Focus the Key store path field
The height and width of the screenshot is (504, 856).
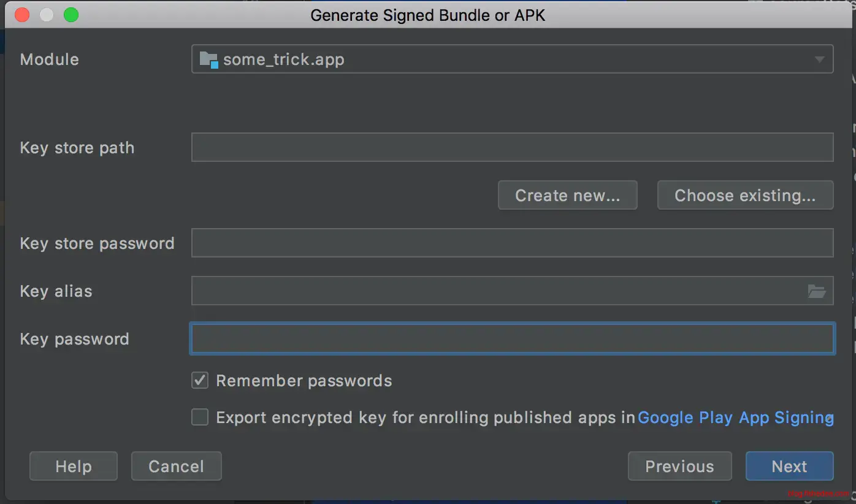pos(512,148)
